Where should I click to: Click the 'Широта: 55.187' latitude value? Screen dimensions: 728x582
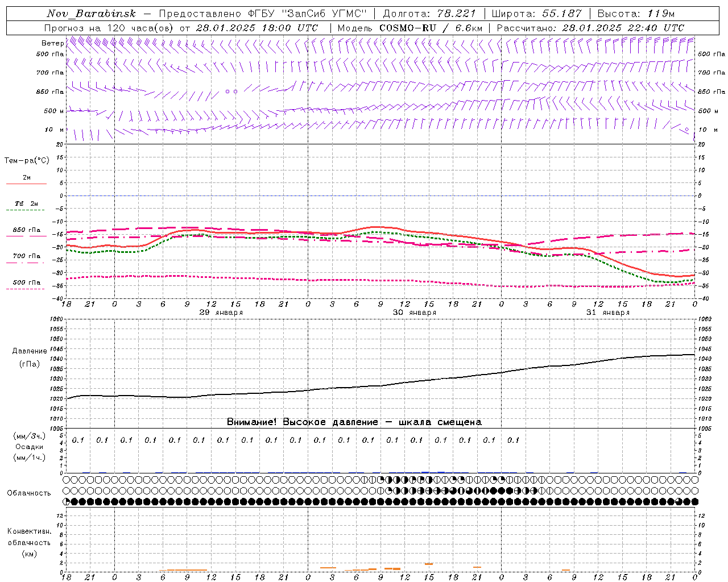(x=537, y=14)
